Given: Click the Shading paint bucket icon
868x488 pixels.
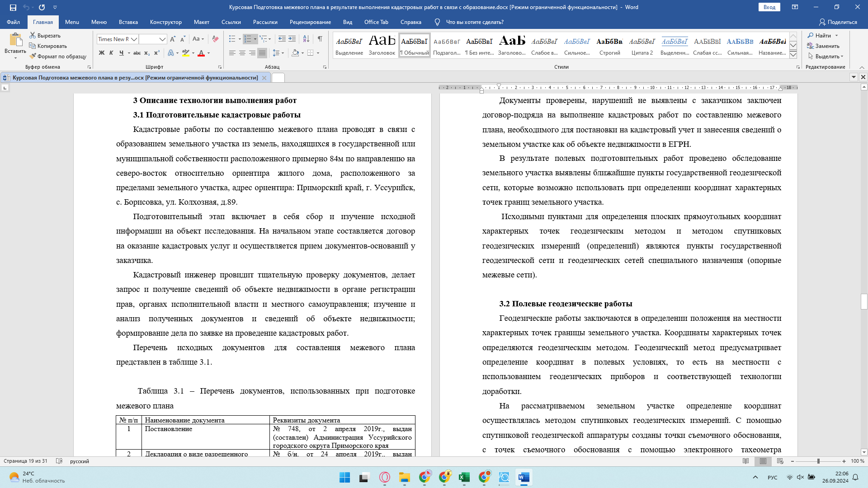Looking at the screenshot, I should pos(295,53).
